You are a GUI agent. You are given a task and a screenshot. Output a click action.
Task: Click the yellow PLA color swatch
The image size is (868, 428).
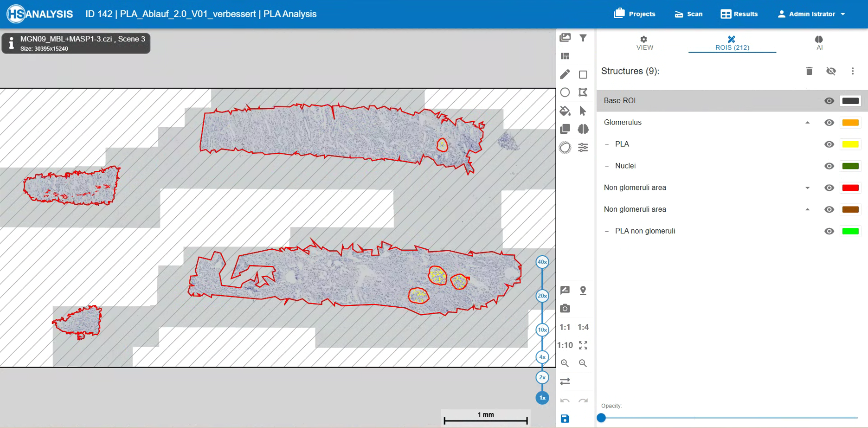[x=850, y=145]
